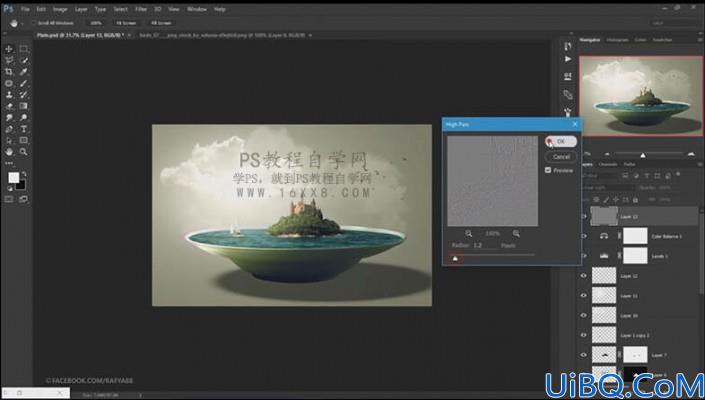The image size is (705, 400).
Task: Select the Horizontal Type tool
Action: [x=23, y=129]
